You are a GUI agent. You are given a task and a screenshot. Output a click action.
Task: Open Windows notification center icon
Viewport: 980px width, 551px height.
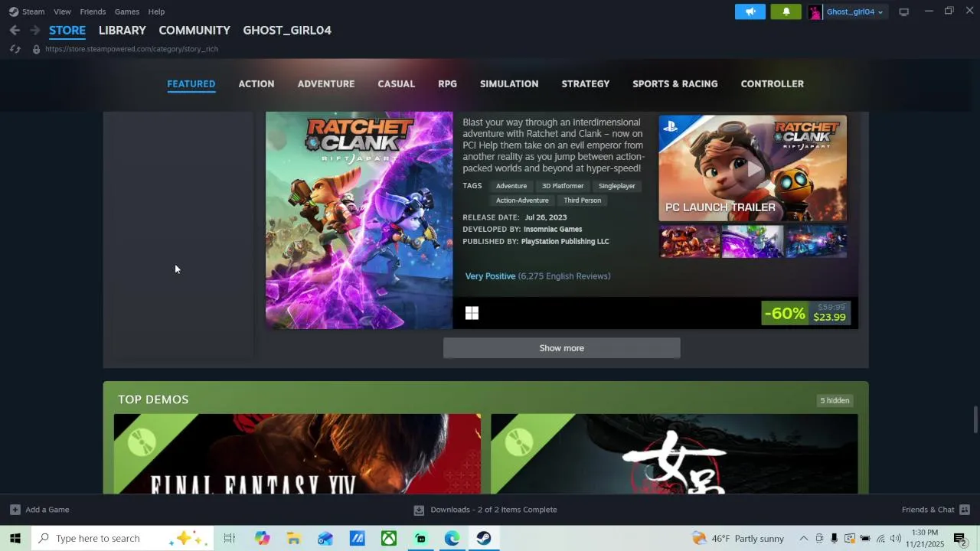960,539
